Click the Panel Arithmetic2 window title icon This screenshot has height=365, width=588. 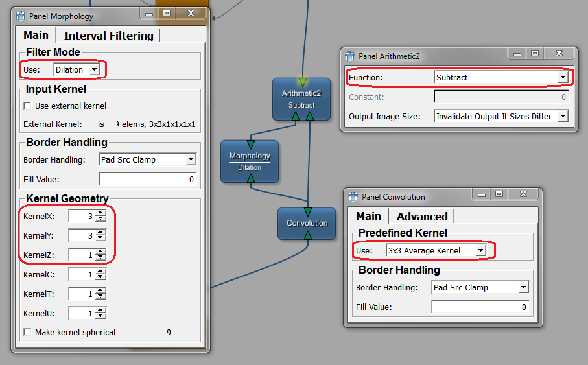(x=350, y=56)
